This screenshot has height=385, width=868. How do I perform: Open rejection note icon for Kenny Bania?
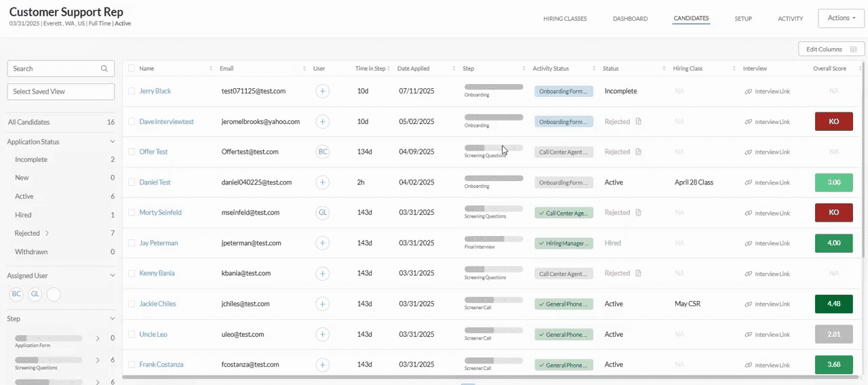tap(638, 273)
